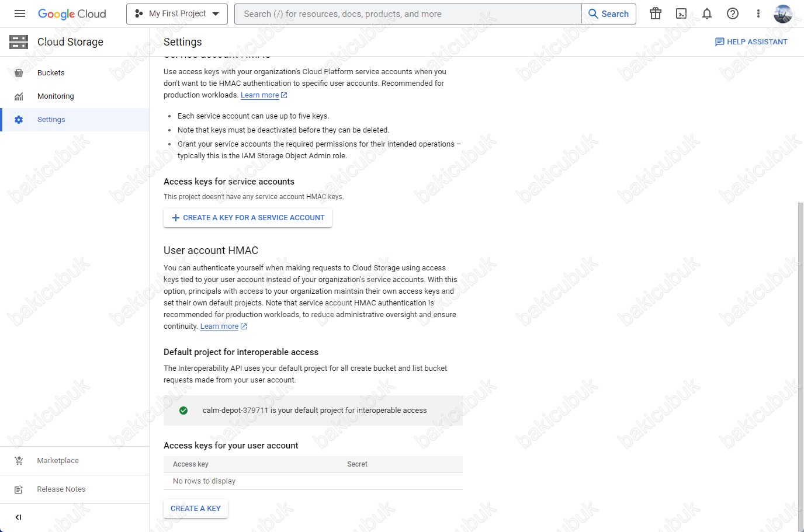Click the Release Notes document icon
Screen dimensions: 804x532
[x=19, y=489]
